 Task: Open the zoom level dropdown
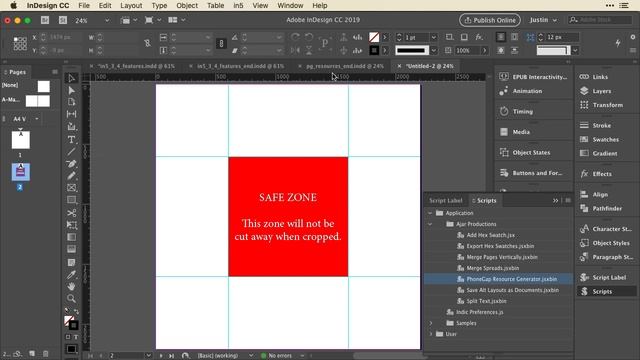[x=107, y=20]
